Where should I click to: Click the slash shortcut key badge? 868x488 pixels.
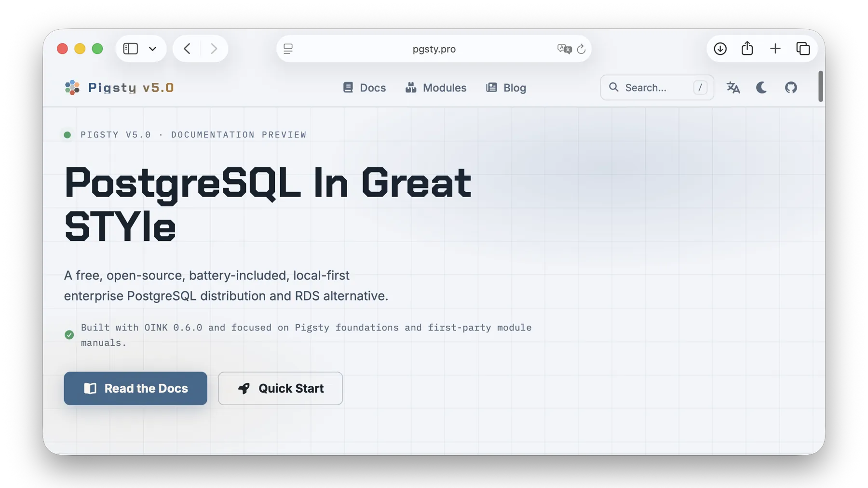700,88
